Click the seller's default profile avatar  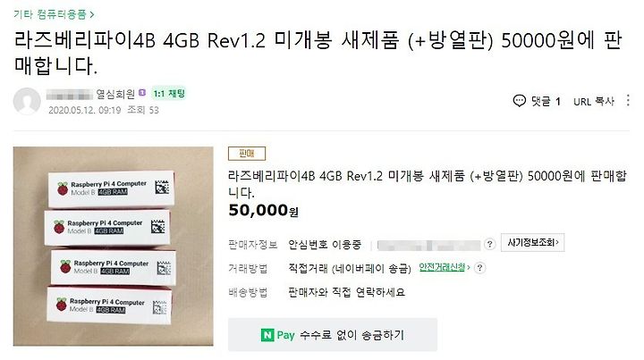click(27, 101)
